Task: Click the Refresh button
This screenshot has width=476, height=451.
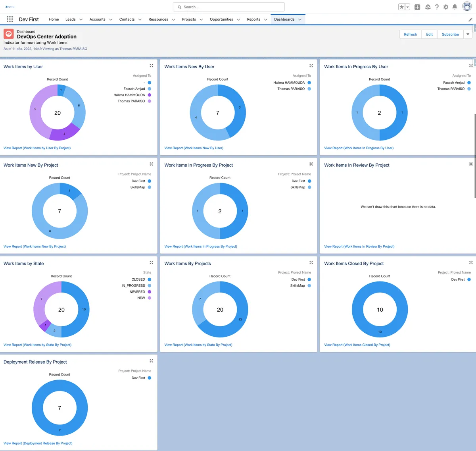Action: (410, 35)
